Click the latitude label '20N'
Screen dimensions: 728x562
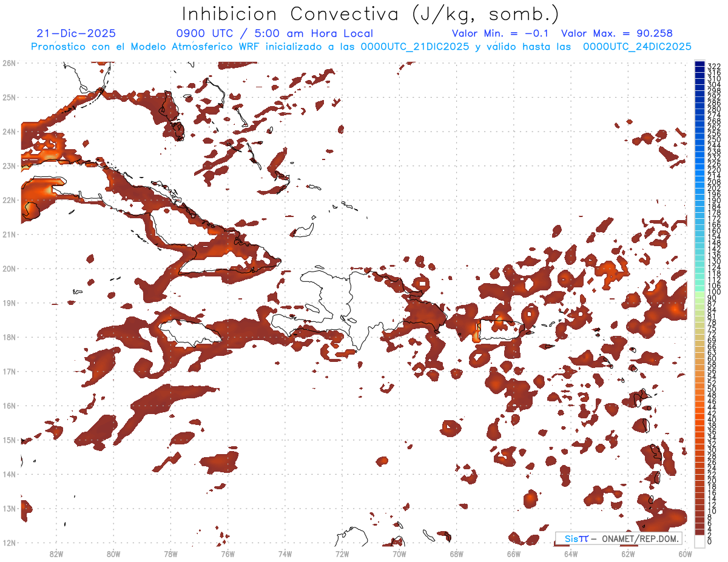9,268
